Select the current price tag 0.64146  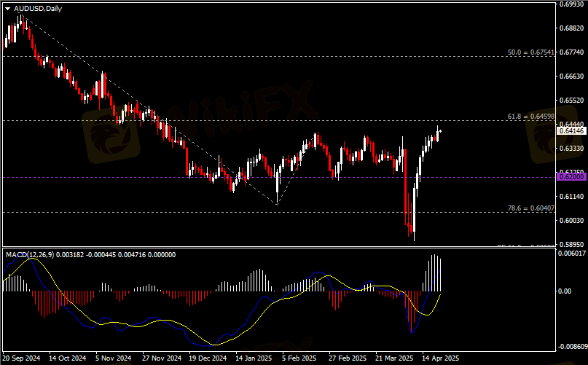571,131
